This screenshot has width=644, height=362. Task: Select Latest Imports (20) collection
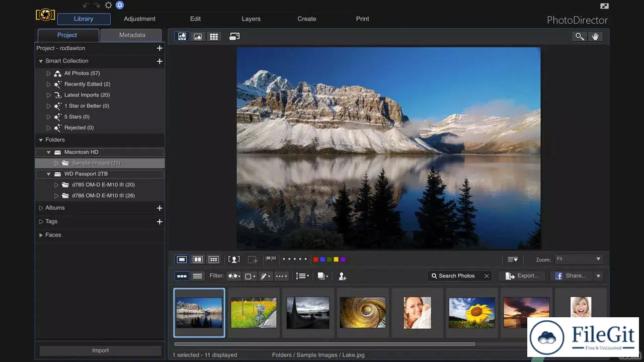(x=87, y=95)
